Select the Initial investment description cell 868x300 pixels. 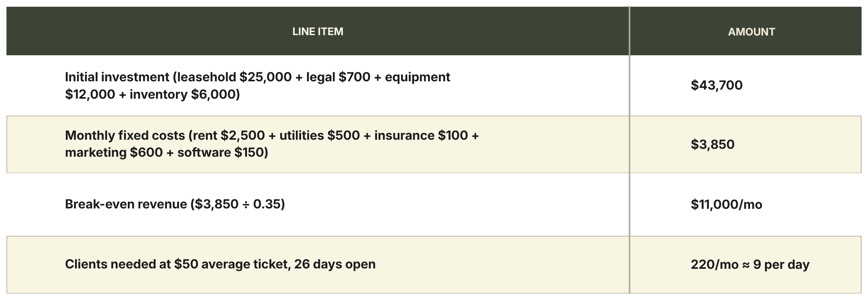318,85
